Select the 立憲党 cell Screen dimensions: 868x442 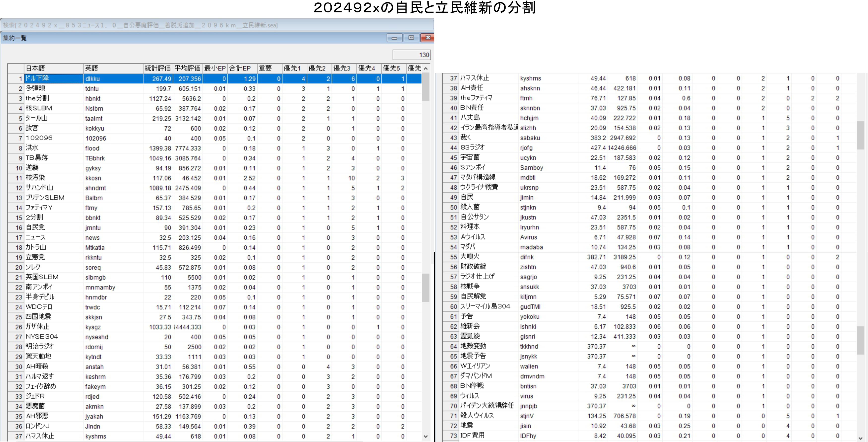54,257
